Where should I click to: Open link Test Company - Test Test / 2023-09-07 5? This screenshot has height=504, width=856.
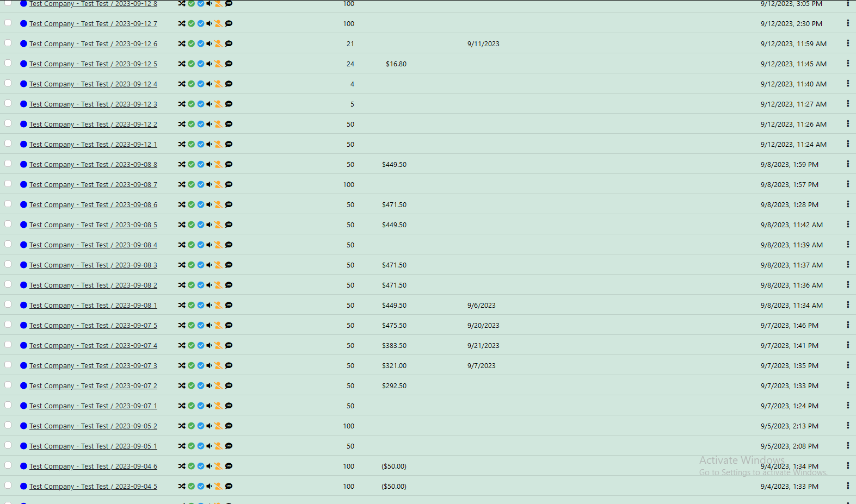pyautogui.click(x=93, y=326)
